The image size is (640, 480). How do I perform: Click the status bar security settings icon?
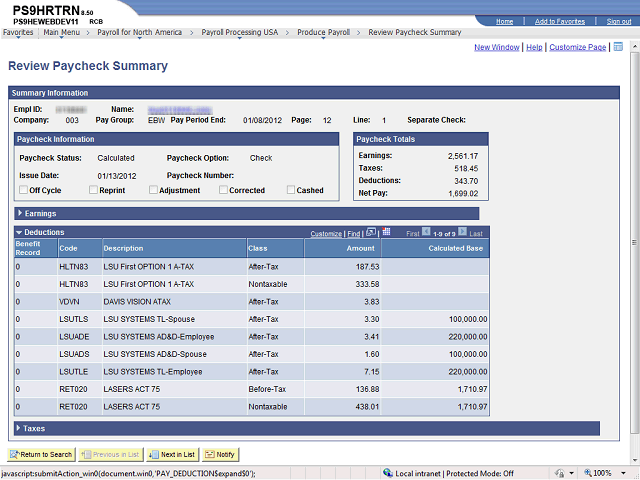point(560,473)
